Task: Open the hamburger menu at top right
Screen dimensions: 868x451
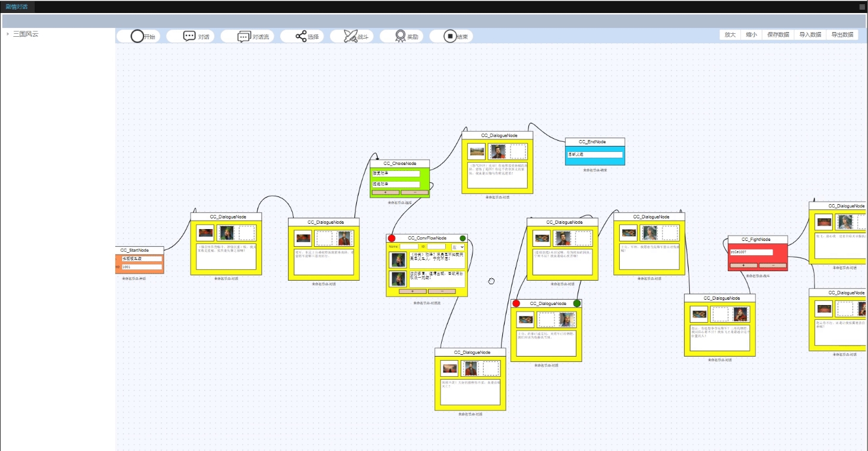Action: coord(861,7)
